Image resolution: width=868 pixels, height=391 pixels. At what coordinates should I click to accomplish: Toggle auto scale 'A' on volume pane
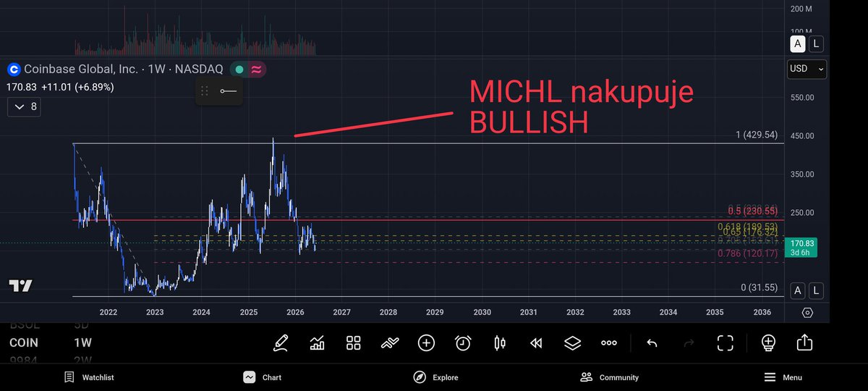[797, 44]
